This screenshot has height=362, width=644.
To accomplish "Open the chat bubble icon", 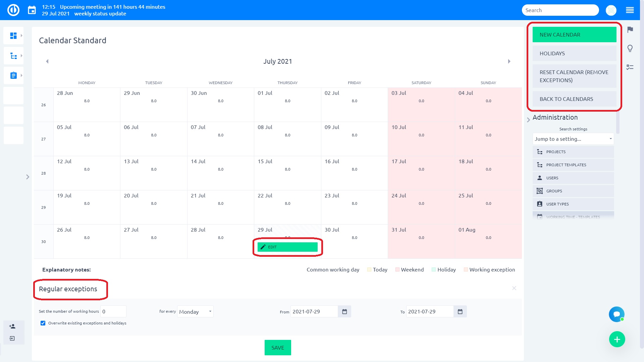I will (616, 314).
